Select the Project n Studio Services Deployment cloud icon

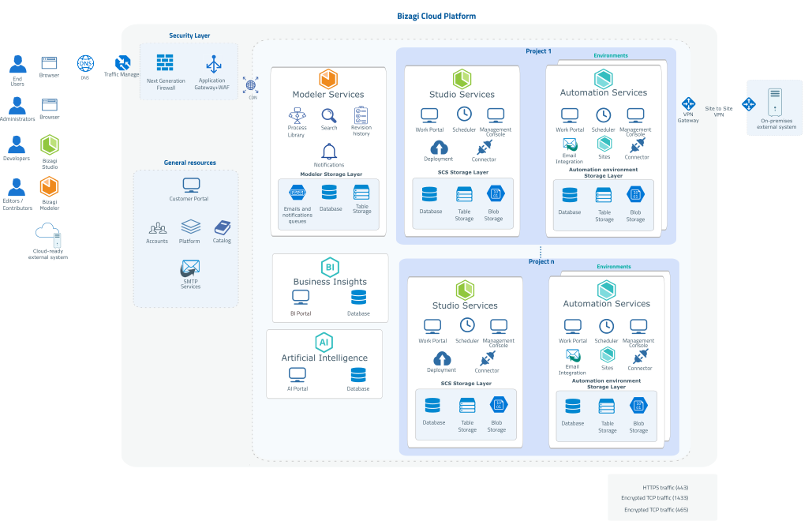[x=442, y=358]
